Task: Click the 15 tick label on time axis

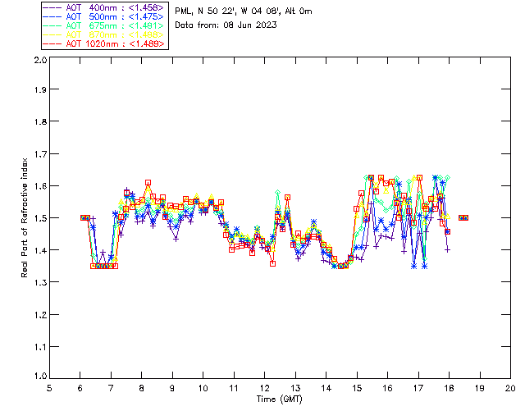Action: 357,388
